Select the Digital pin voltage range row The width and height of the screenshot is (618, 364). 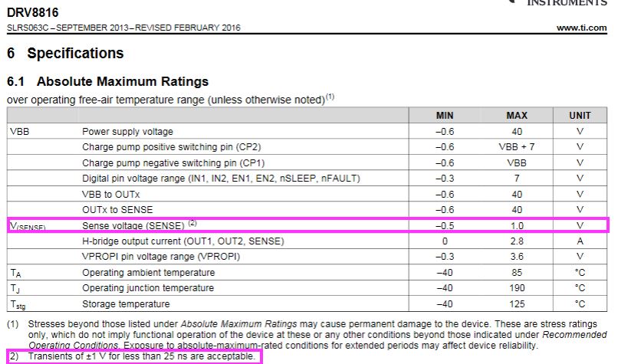click(x=307, y=178)
